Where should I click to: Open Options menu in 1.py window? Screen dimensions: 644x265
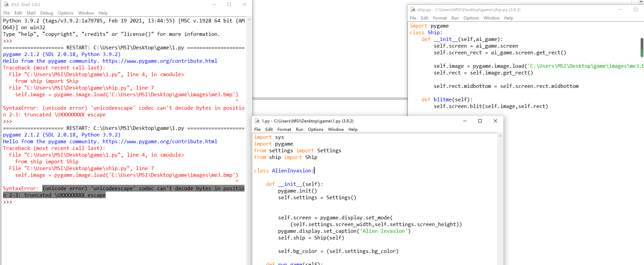coord(315,129)
